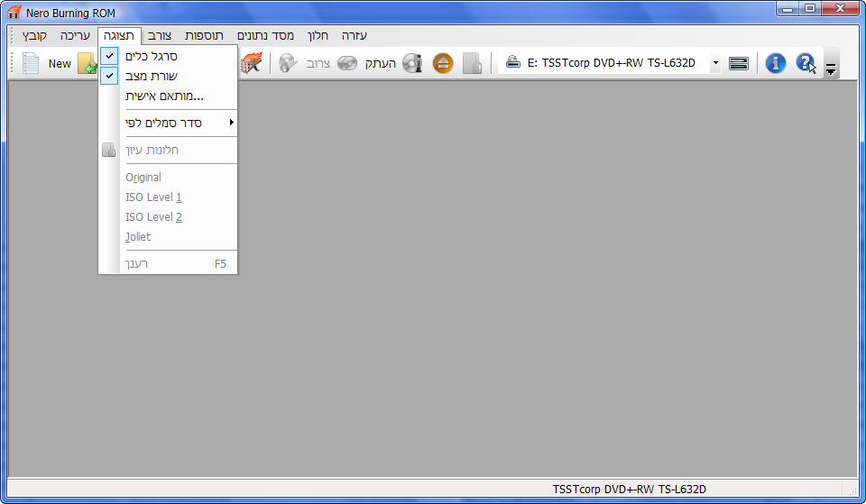
Task: Open the עזרה menu
Action: 354,35
